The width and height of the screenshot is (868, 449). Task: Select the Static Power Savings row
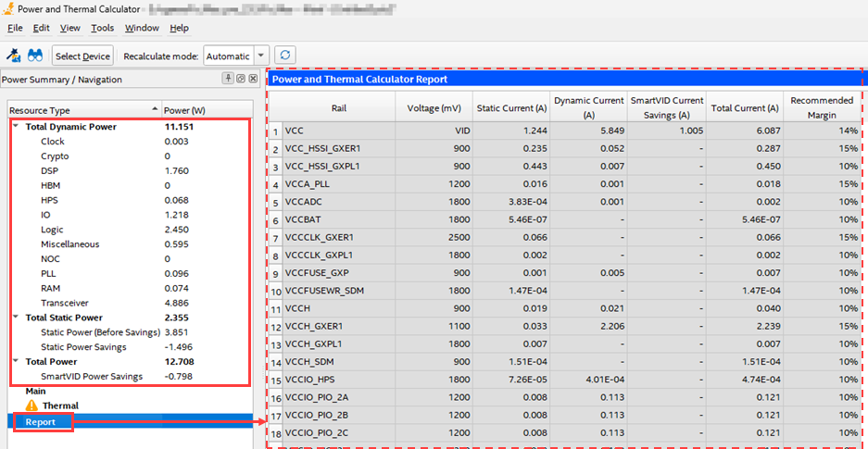(132, 347)
